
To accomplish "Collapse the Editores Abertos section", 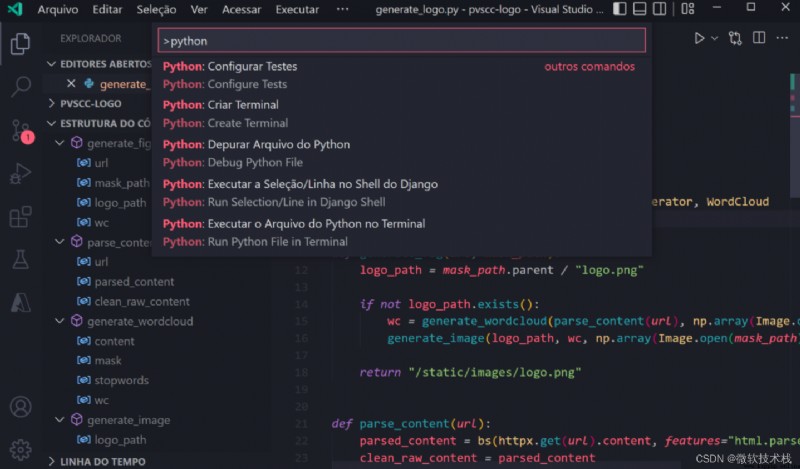I will (x=51, y=64).
